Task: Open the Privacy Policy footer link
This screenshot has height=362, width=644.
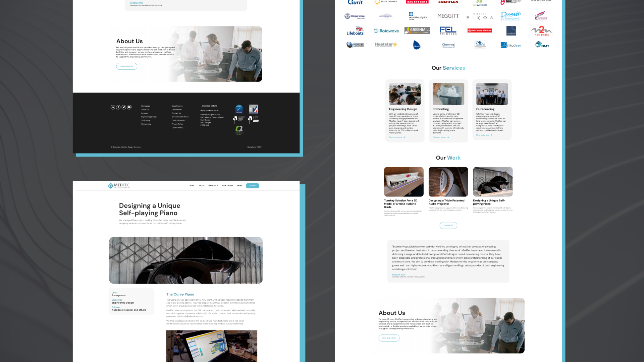Action: [177, 124]
